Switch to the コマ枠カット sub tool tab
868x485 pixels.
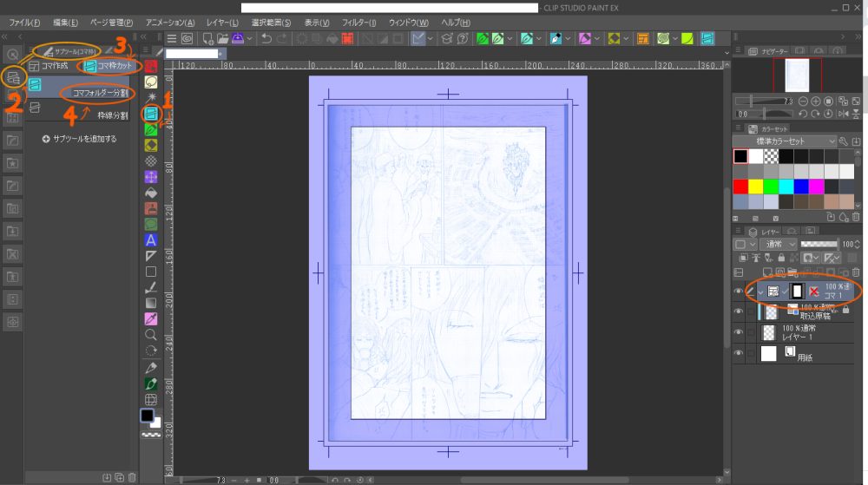(108, 66)
